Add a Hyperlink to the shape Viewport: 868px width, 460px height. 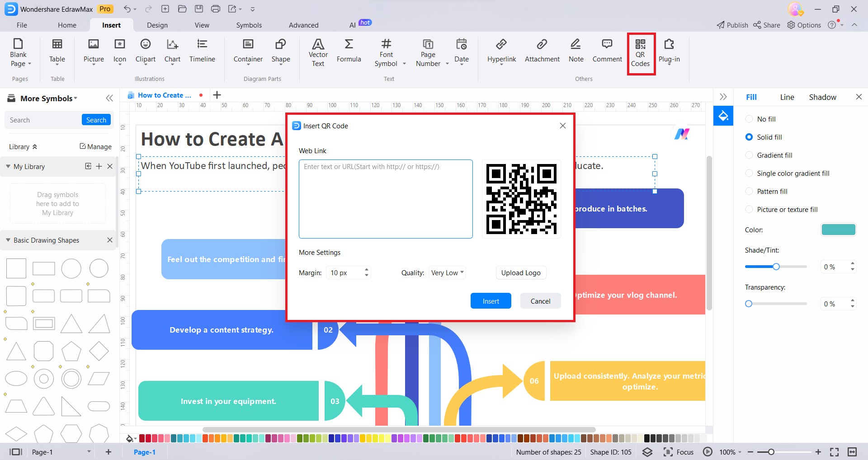[501, 52]
